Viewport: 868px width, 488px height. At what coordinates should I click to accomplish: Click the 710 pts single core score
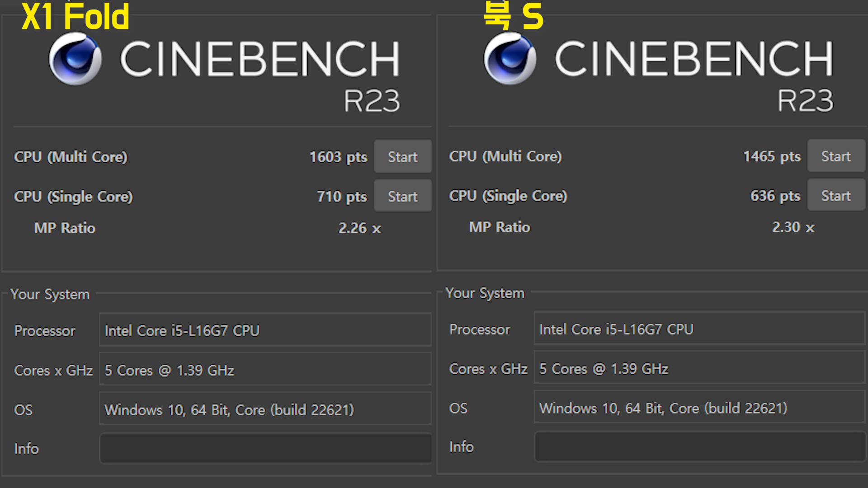[x=342, y=196]
